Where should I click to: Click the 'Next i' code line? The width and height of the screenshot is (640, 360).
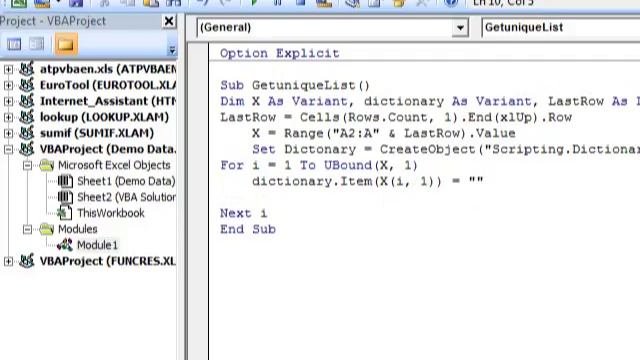coord(244,213)
